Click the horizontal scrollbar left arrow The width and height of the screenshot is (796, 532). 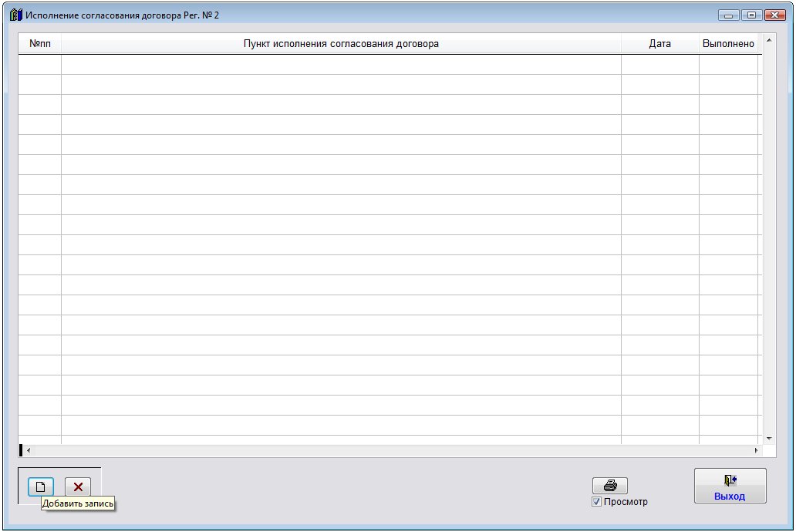(29, 450)
